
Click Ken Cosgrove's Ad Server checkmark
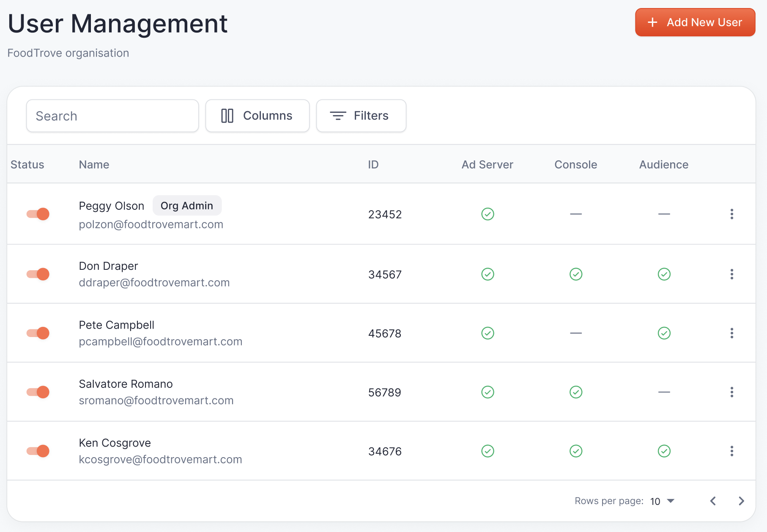point(488,451)
